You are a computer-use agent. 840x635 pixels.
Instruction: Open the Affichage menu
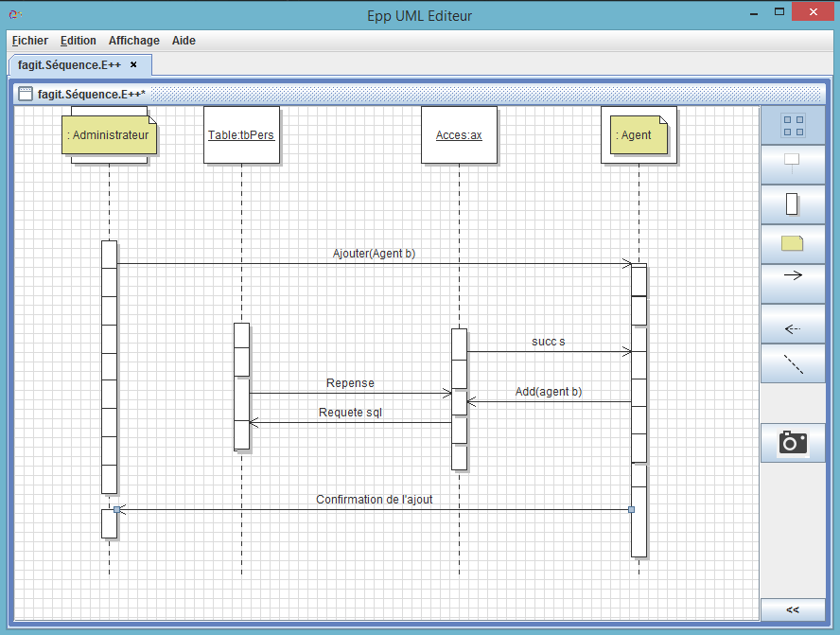tap(134, 41)
